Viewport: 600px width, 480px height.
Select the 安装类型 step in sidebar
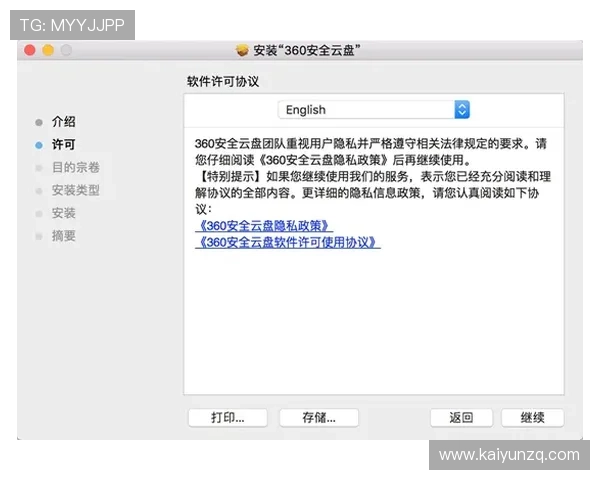[76, 190]
